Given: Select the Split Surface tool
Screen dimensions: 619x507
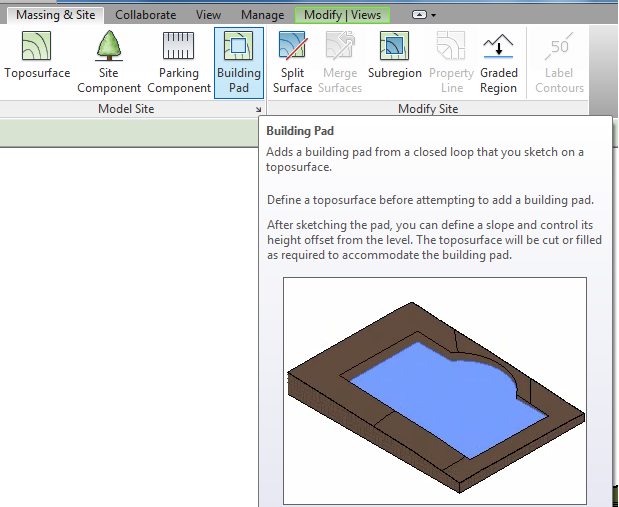Looking at the screenshot, I should click(292, 61).
